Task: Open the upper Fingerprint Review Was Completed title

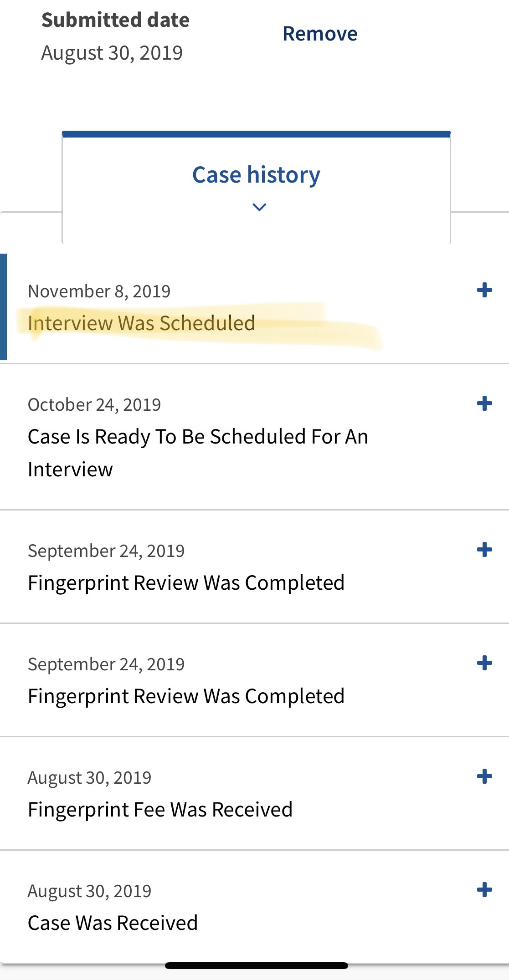Action: 186,583
